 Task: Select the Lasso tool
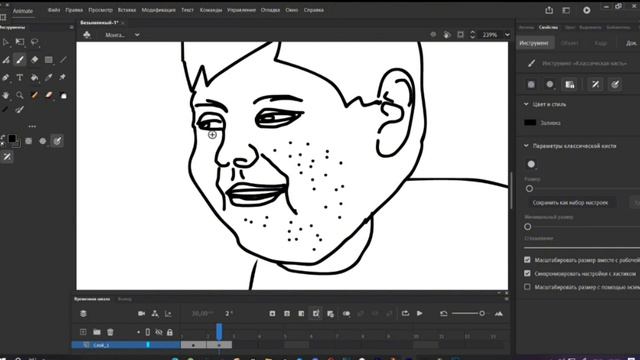35,42
